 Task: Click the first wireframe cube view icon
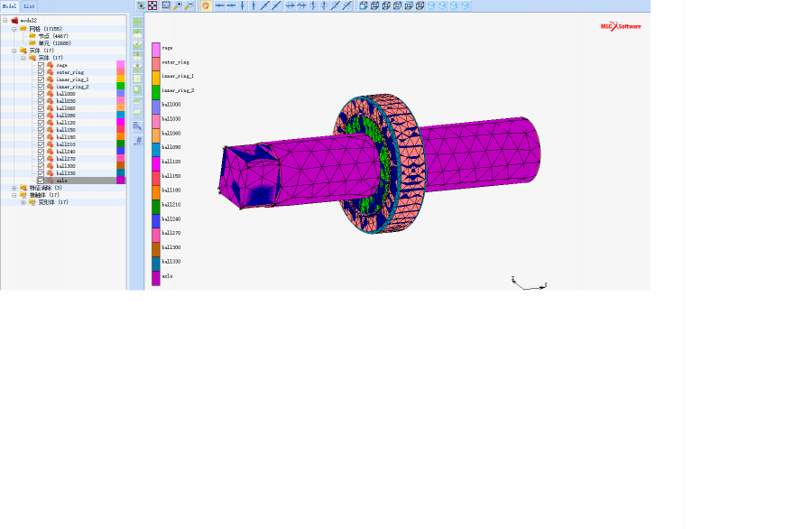[x=364, y=5]
